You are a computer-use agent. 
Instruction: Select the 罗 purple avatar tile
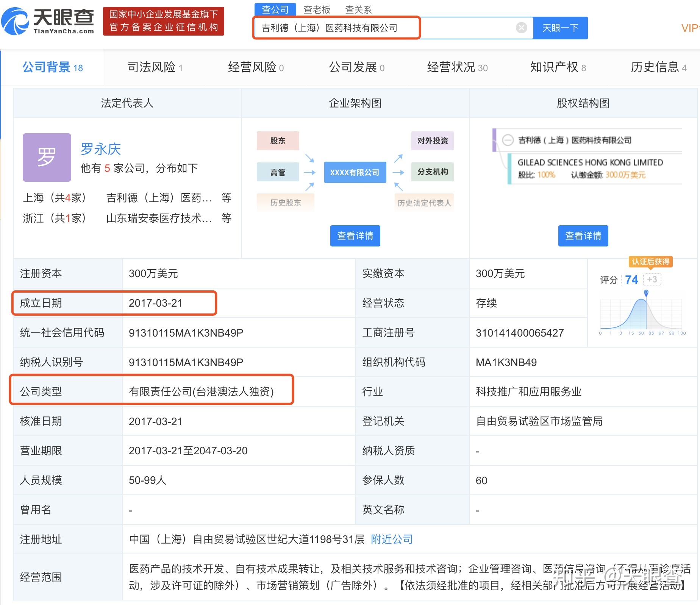47,157
